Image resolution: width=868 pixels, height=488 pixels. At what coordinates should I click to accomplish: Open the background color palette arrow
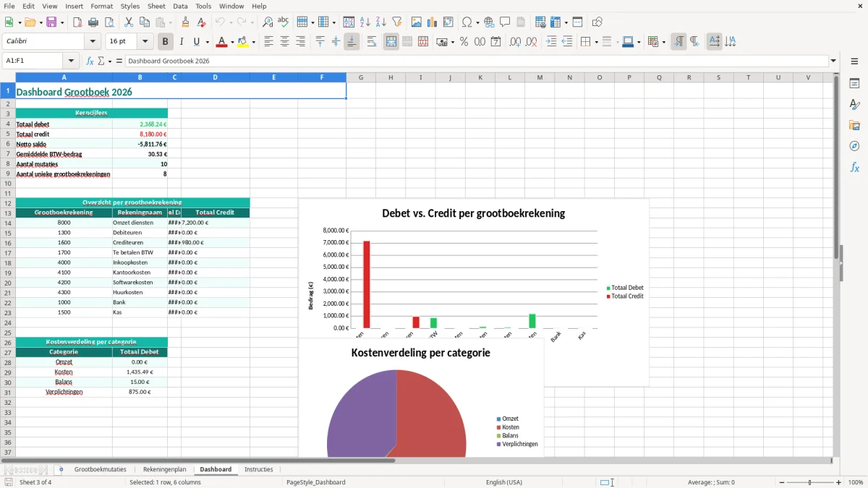pos(253,42)
